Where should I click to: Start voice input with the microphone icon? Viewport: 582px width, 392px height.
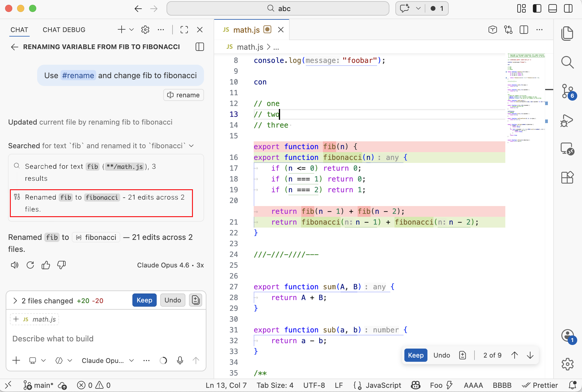[180, 360]
